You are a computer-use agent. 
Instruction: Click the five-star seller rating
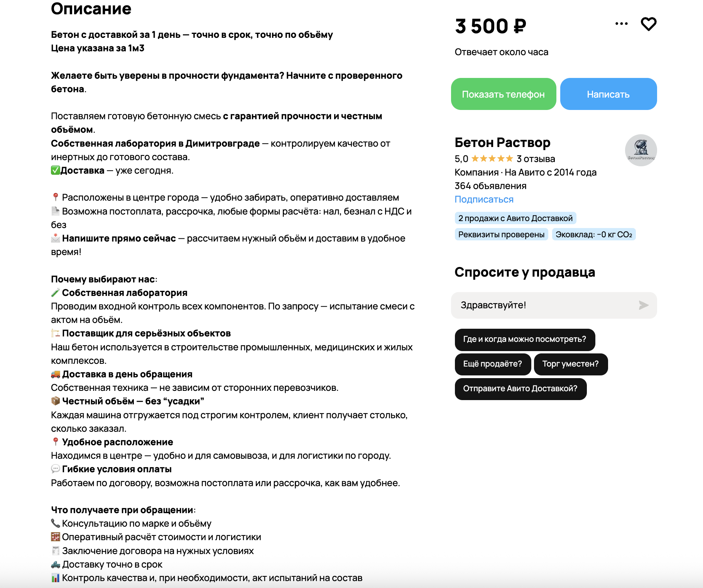coord(492,159)
